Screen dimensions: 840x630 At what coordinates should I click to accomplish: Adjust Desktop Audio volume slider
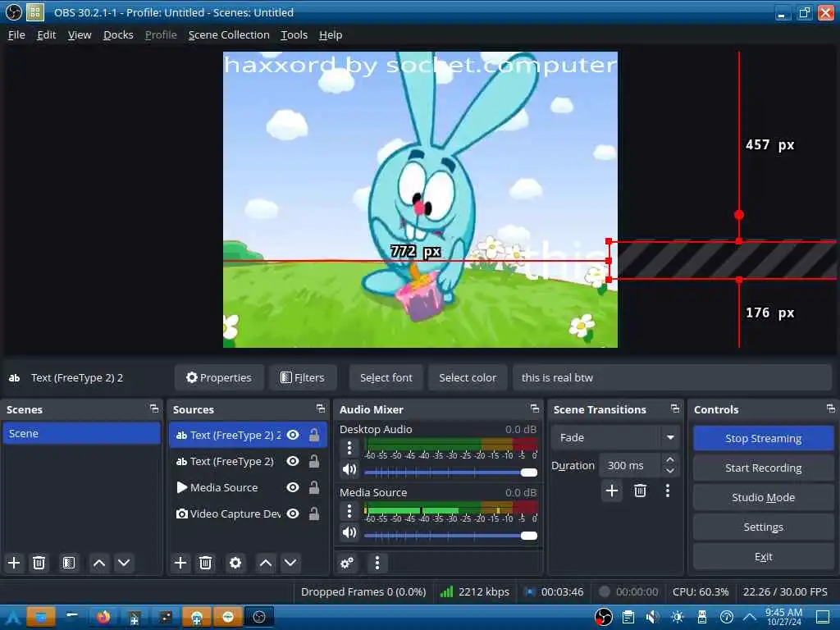[x=450, y=472]
